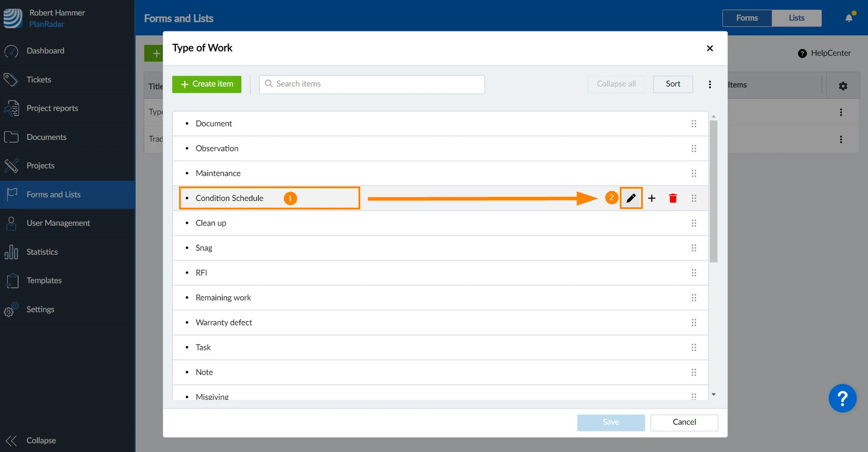Screen dimensions: 868x452
Task: Select the Condition Schedule item
Action: click(x=440, y=198)
